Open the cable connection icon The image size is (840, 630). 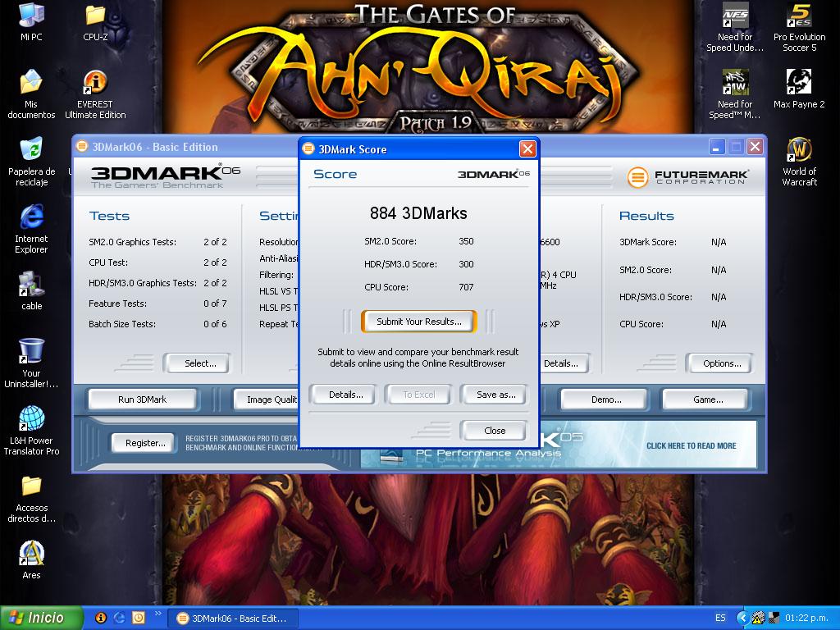[31, 290]
